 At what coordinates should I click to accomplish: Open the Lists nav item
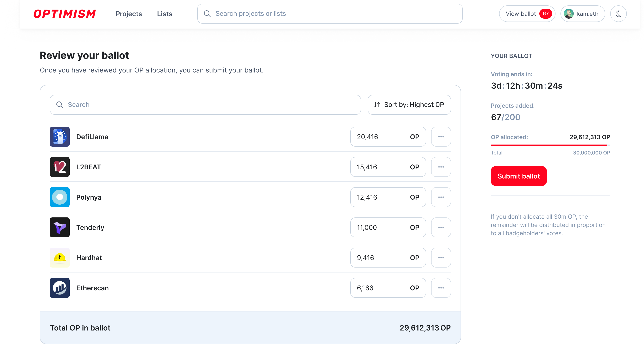click(x=165, y=14)
